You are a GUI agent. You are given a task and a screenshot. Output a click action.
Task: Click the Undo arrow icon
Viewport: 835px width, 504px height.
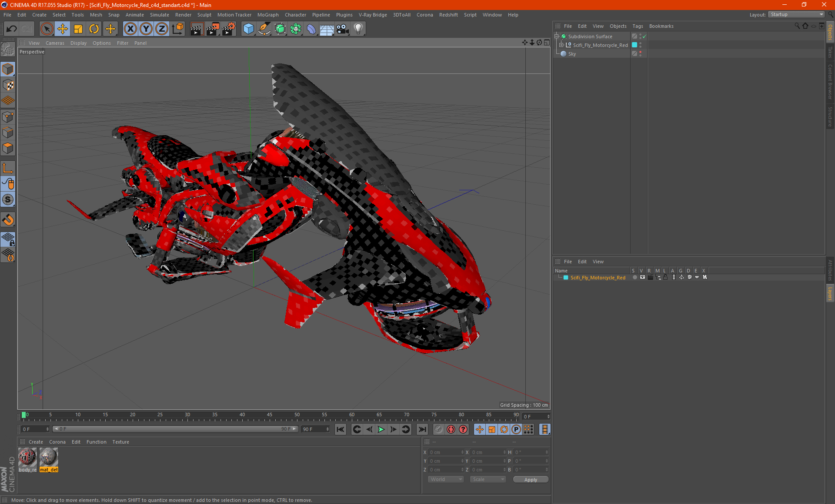pyautogui.click(x=11, y=29)
